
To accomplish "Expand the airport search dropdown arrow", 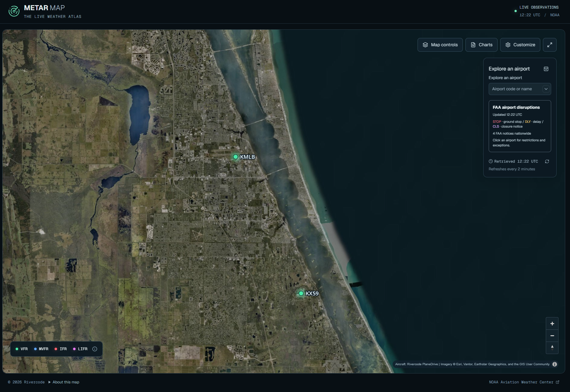I will (546, 89).
